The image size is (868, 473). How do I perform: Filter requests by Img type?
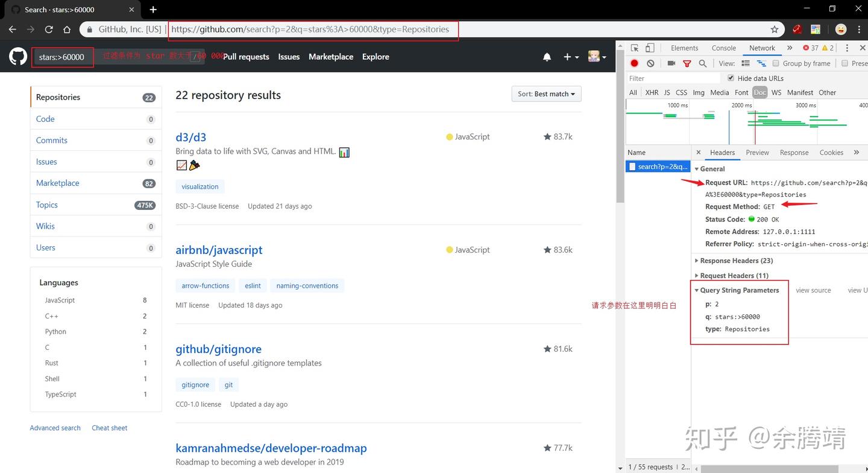(699, 92)
